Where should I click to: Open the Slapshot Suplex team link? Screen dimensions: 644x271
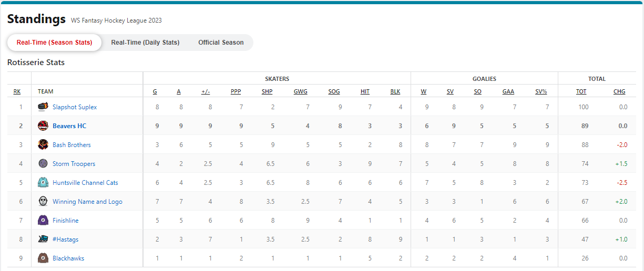pos(75,107)
